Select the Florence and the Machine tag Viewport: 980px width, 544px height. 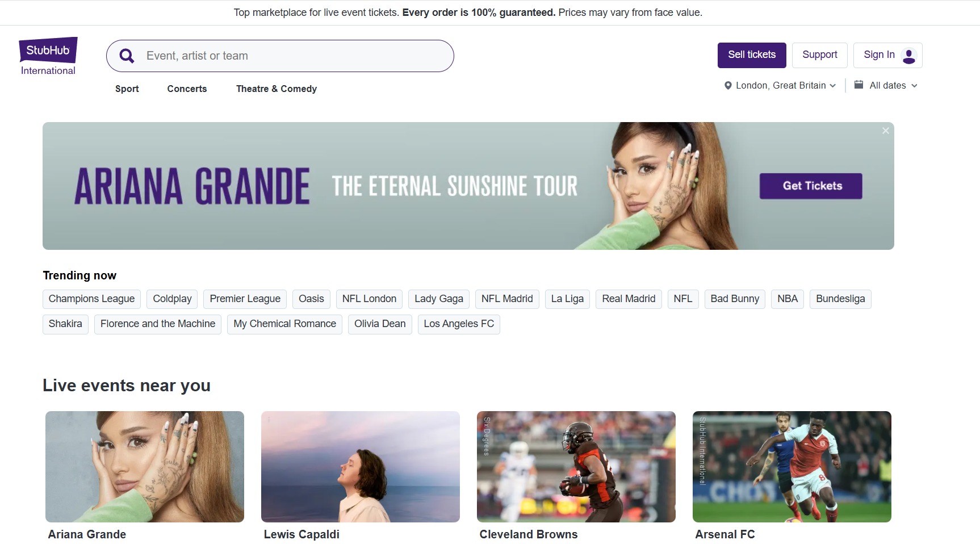157,324
